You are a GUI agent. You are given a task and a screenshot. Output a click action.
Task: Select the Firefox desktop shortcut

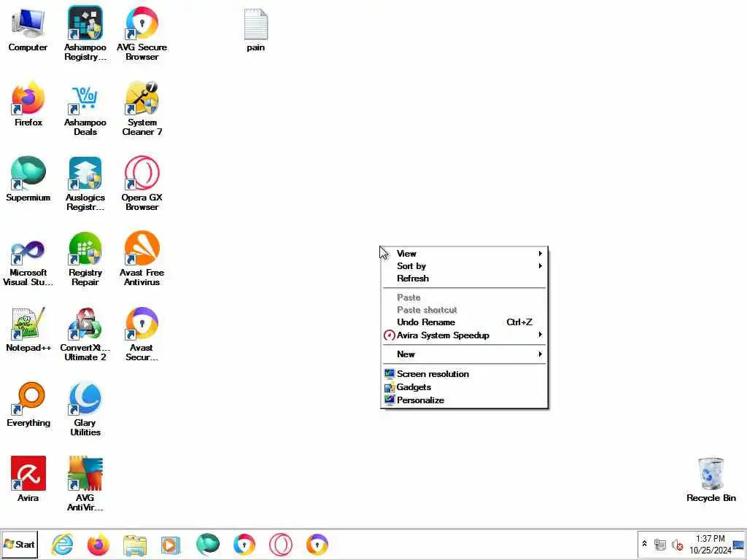point(28,104)
